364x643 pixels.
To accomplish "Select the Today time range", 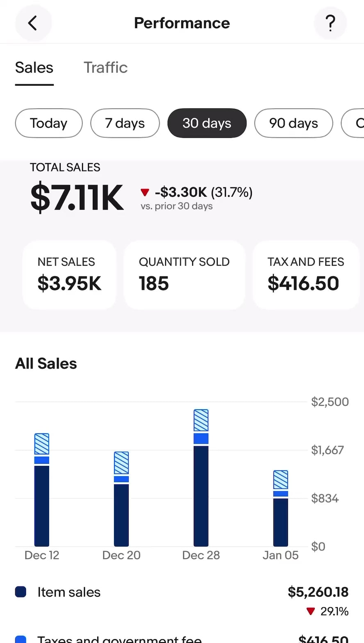I will 49,123.
